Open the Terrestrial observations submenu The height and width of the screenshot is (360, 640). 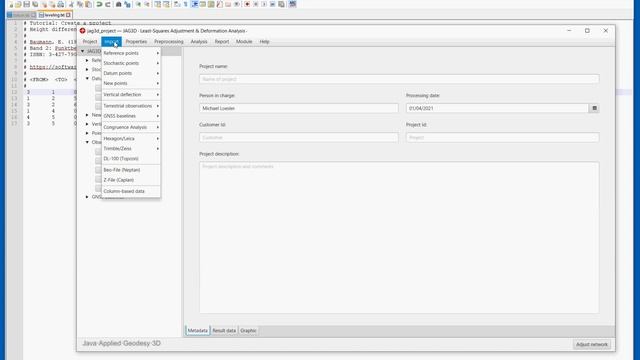click(x=131, y=106)
